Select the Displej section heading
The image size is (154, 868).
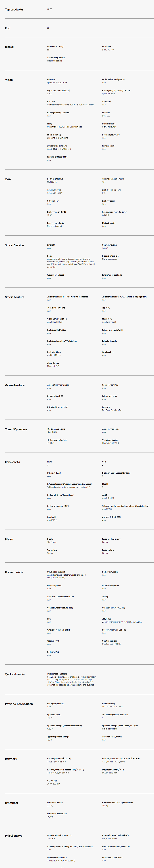9,47
